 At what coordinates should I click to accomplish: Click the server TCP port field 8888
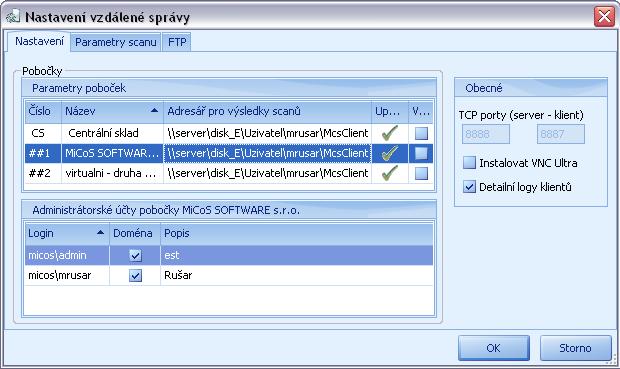(x=486, y=134)
